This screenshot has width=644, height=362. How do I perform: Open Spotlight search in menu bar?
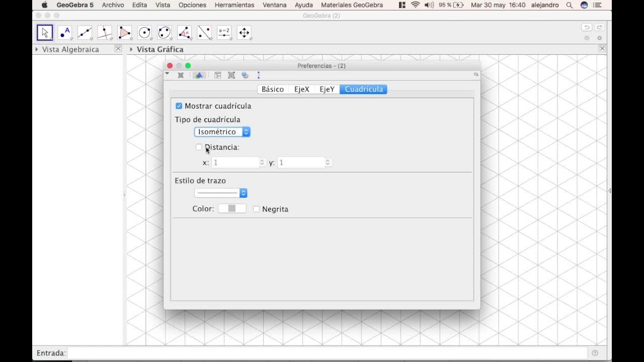tap(570, 5)
